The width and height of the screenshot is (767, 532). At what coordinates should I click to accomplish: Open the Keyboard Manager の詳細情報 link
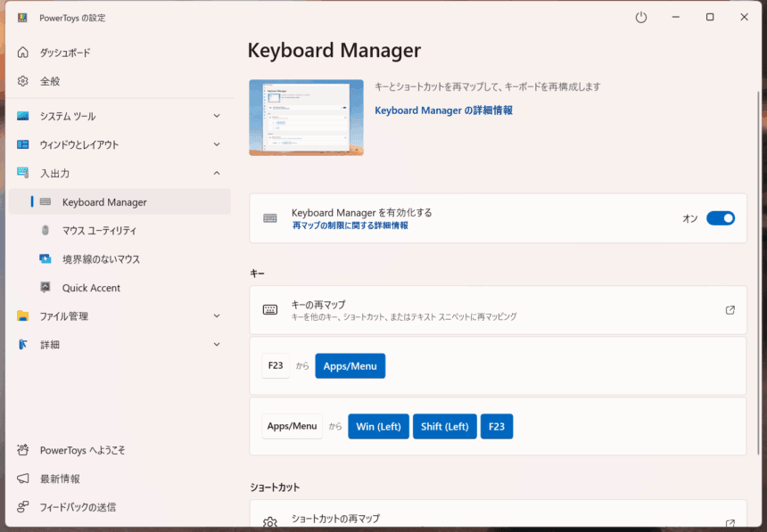[443, 110]
